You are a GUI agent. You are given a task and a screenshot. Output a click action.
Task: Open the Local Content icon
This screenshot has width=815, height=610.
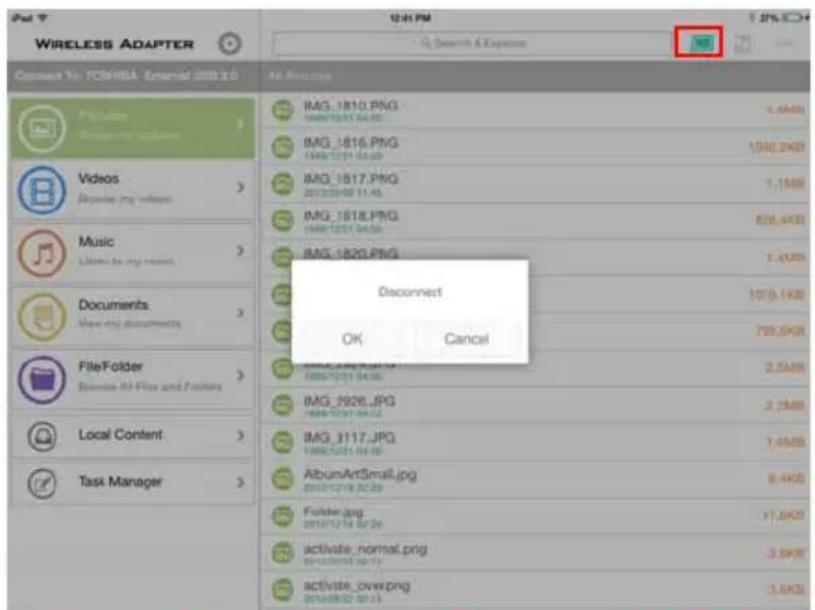pos(42,436)
